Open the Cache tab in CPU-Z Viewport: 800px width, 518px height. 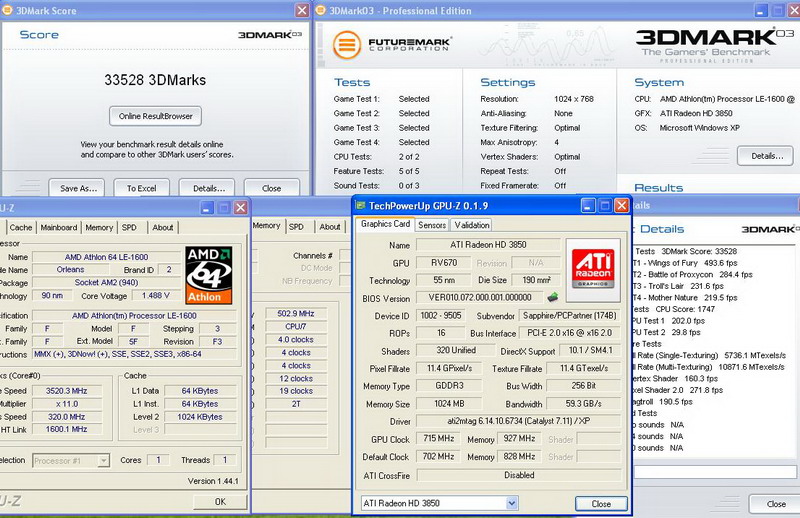pyautogui.click(x=20, y=228)
